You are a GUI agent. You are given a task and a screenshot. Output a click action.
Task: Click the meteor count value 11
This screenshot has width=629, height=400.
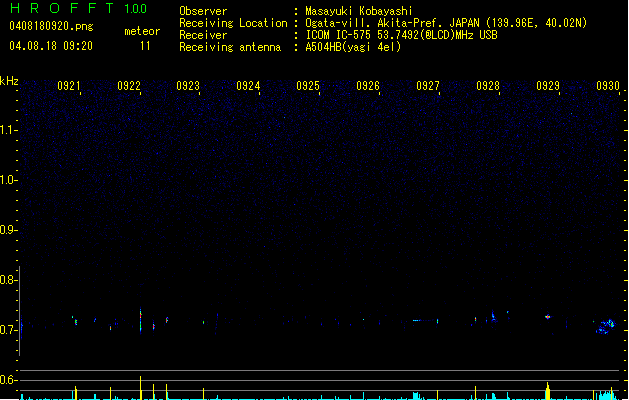coord(145,46)
